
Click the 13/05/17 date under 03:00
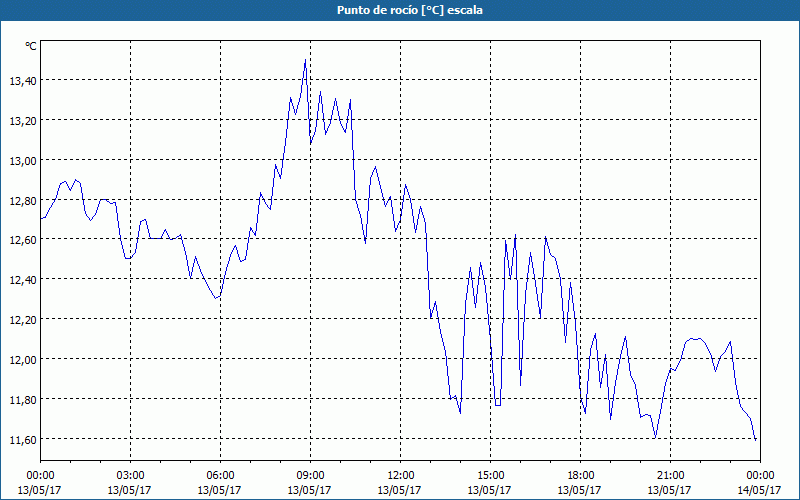pos(129,490)
